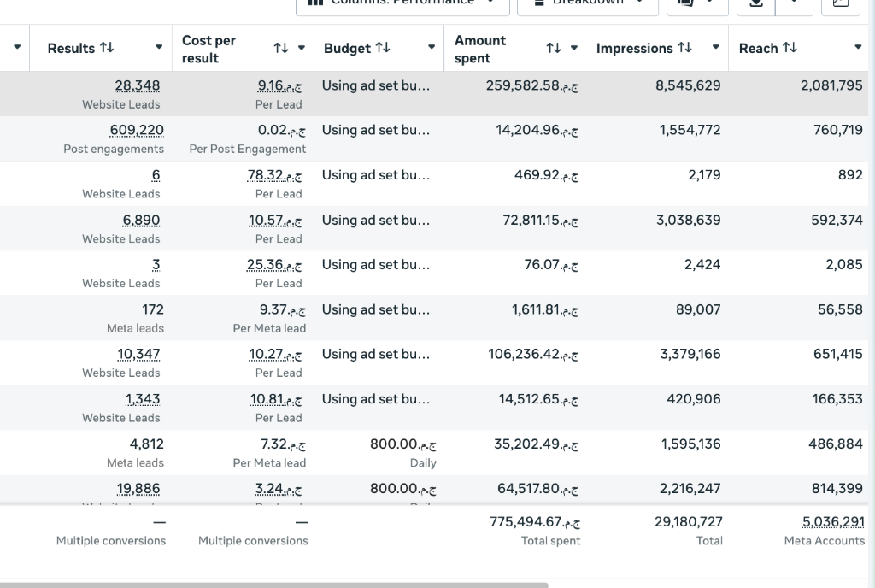Open the 1,343 Website Leads result
The image size is (875, 588).
[x=143, y=399]
